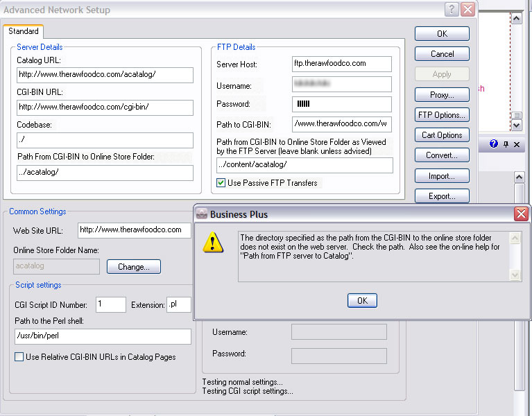Click the Export button

[442, 196]
